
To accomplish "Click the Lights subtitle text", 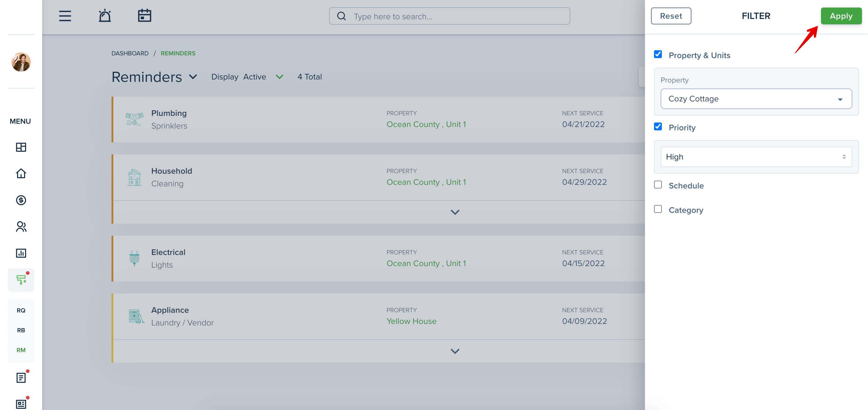I will click(x=162, y=265).
